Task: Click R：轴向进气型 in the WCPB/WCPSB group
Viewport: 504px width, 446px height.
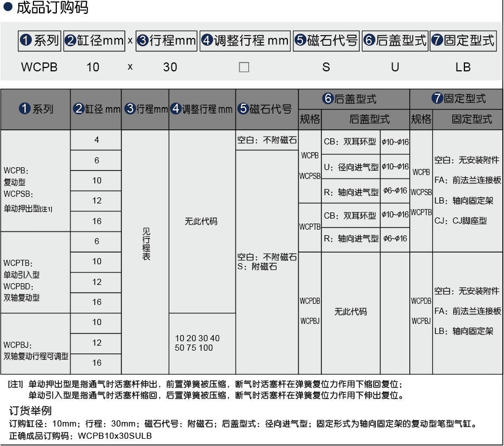Action: [x=351, y=192]
